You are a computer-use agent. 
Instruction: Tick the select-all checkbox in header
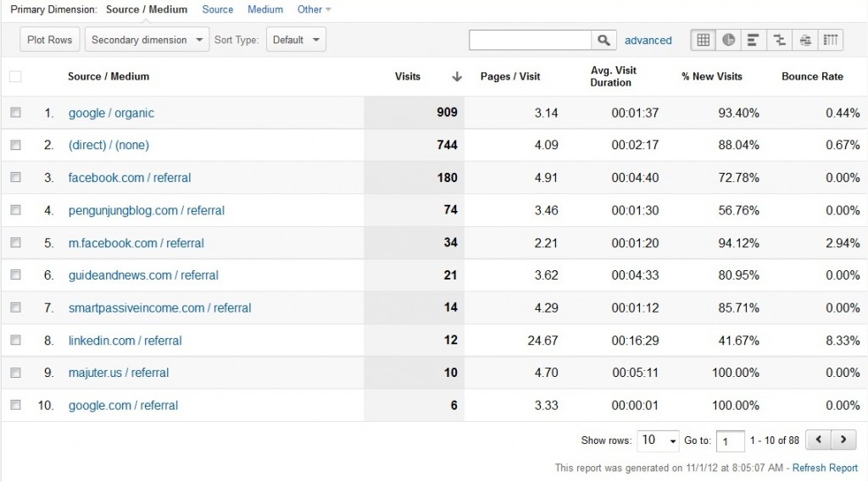[x=15, y=76]
